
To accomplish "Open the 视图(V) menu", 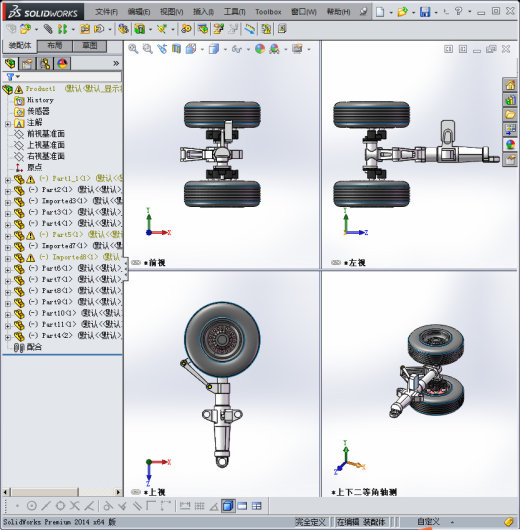I will coord(171,12).
